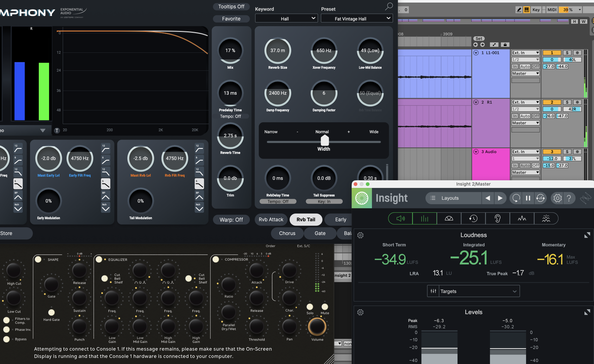Solo track 1 L1-001 with S button
This screenshot has width=594, height=364.
[x=567, y=53]
